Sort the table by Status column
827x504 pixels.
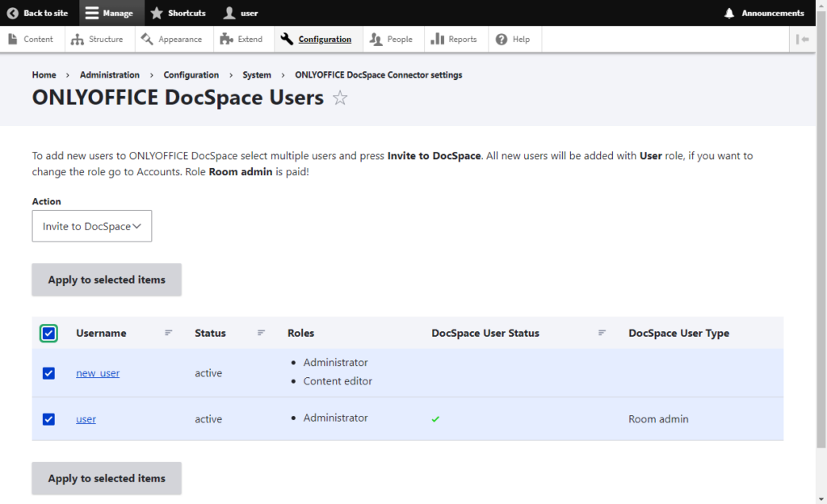click(x=261, y=333)
